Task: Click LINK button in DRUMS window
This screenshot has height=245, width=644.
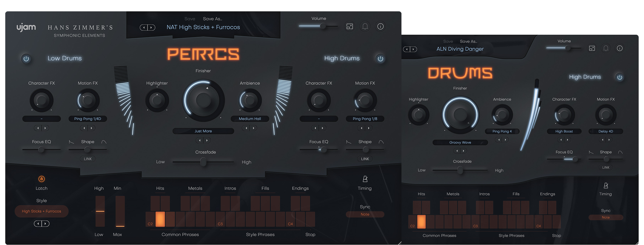Action: click(x=606, y=168)
